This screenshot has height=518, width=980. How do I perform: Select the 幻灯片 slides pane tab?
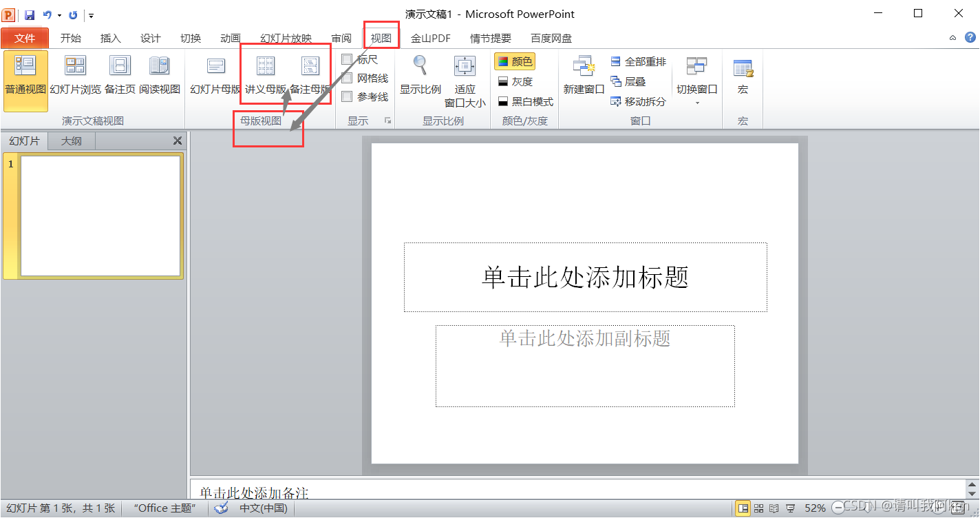(24, 141)
